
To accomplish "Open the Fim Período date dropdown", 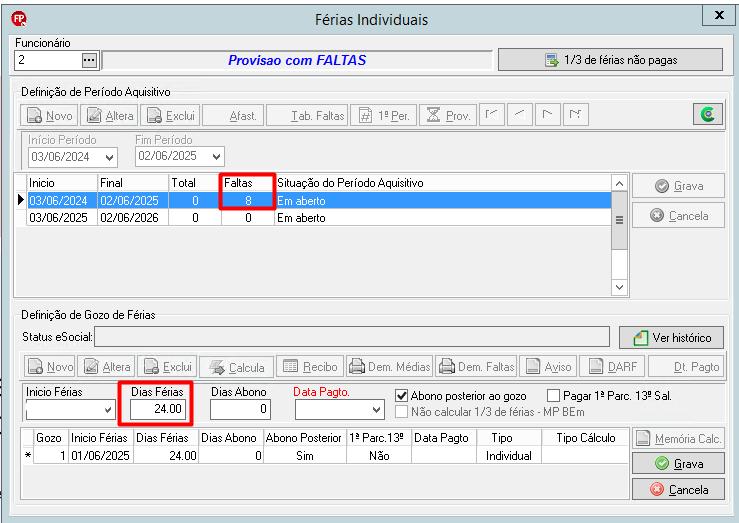I will pyautogui.click(x=217, y=156).
